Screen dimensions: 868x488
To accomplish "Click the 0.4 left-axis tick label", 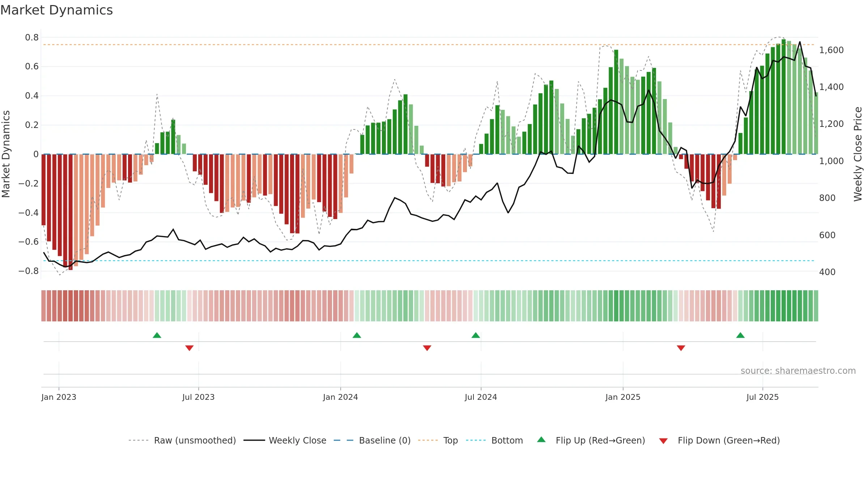I will coord(32,96).
